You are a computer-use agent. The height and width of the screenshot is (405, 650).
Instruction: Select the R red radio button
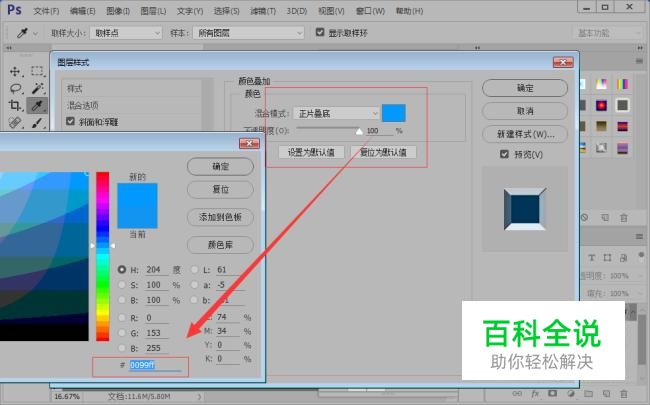click(x=121, y=318)
